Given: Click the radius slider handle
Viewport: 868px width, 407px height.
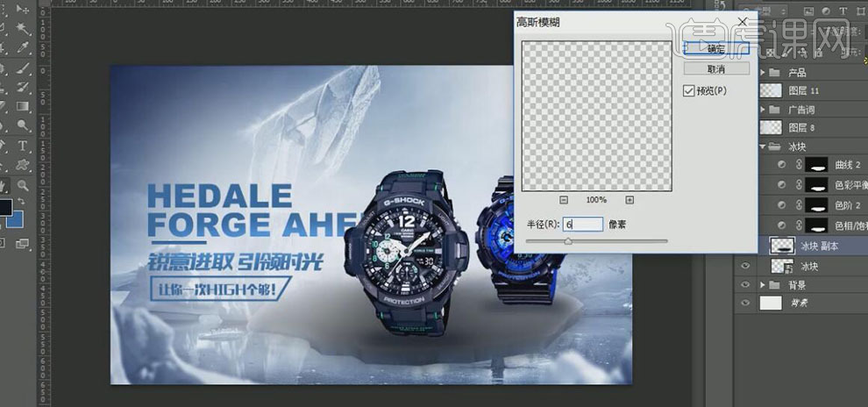Looking at the screenshot, I should (x=568, y=241).
